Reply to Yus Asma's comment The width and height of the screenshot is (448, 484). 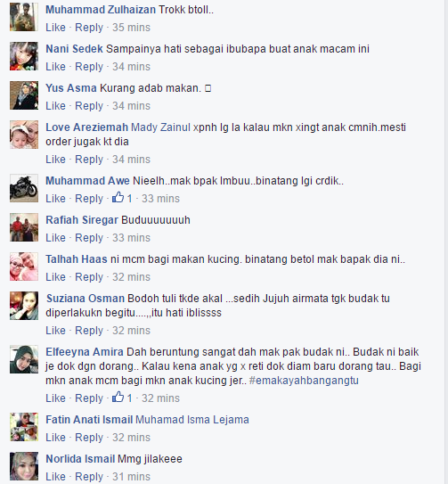(89, 106)
